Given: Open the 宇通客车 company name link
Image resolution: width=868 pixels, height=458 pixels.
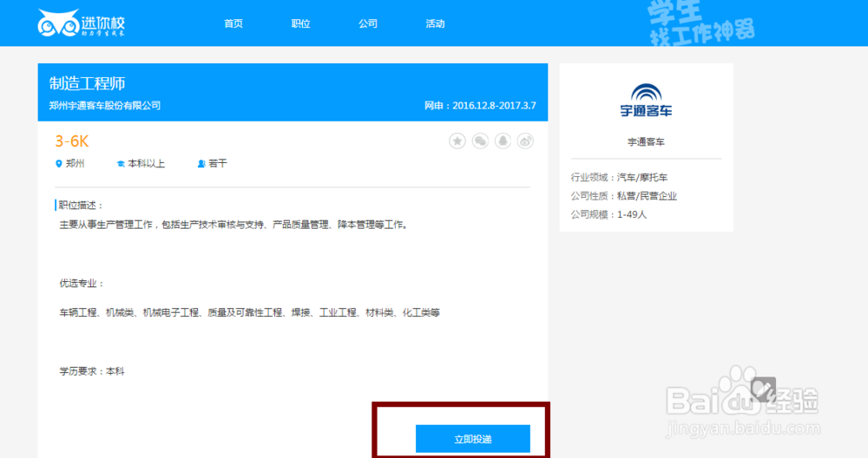Looking at the screenshot, I should click(646, 141).
